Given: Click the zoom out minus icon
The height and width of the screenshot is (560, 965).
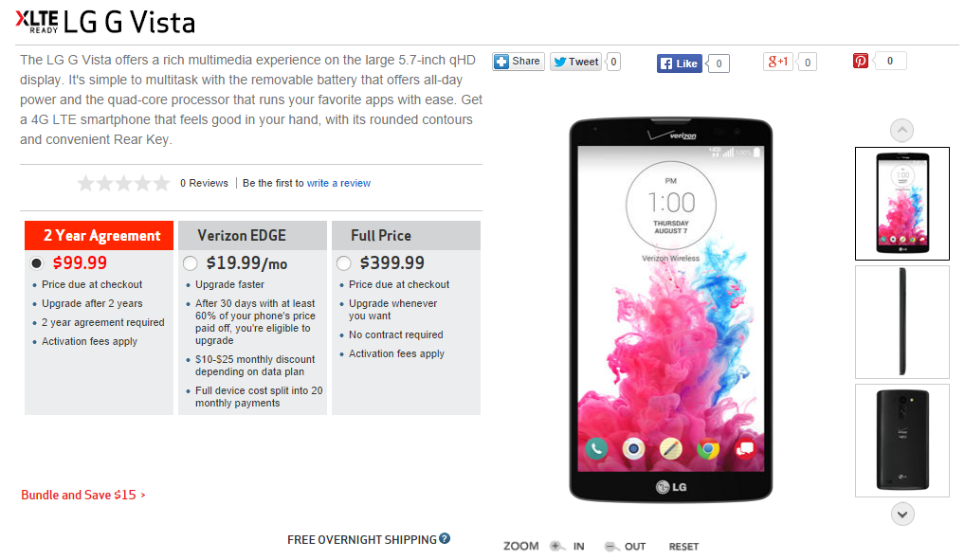Looking at the screenshot, I should coord(610,547).
